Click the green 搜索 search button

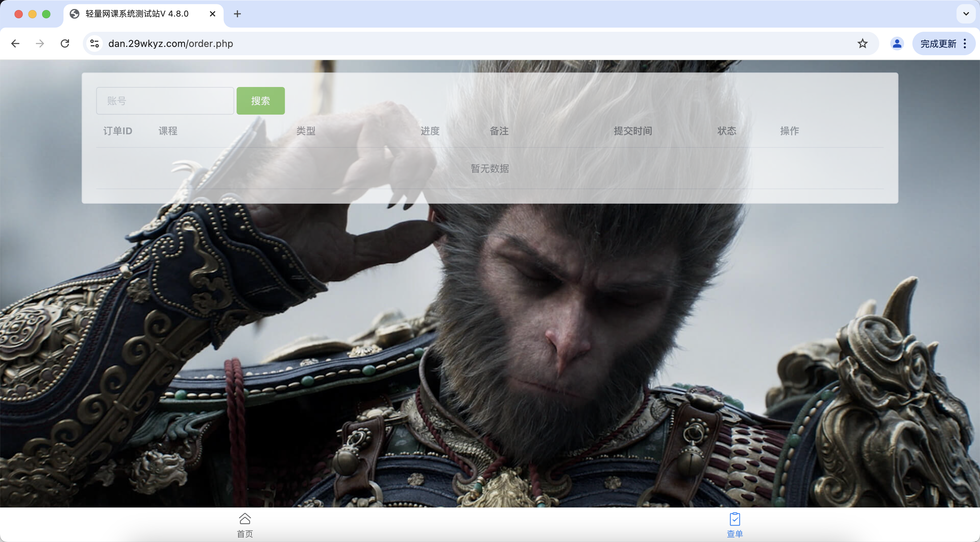(x=261, y=101)
